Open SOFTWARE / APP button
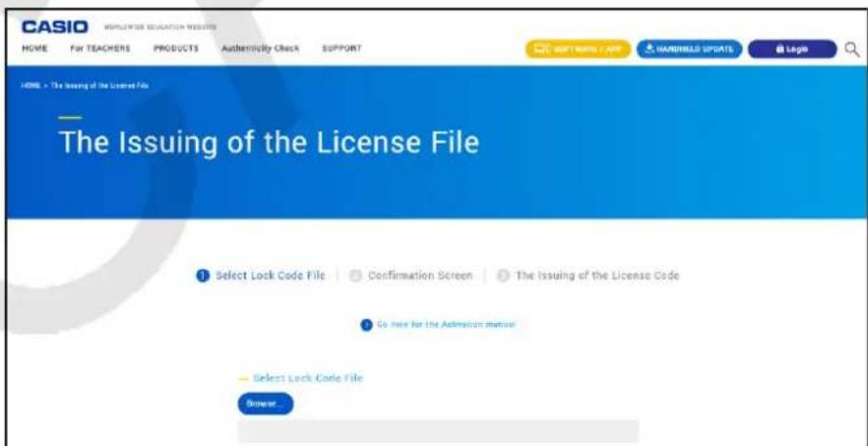 coord(578,50)
